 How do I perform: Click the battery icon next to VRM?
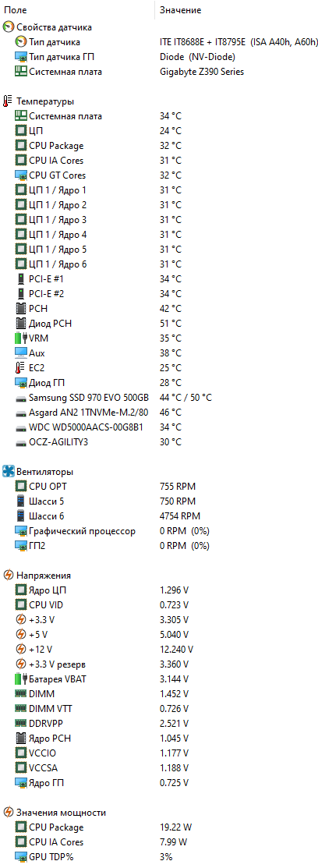tap(20, 338)
